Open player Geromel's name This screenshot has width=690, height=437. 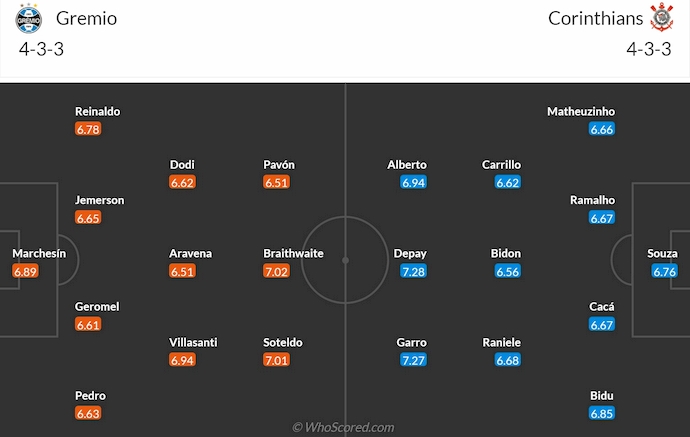98,307
